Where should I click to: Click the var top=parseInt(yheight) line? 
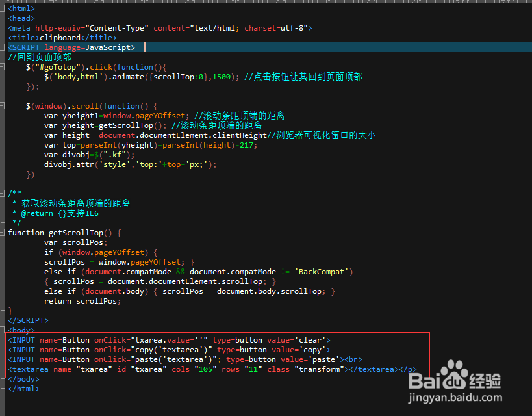(151, 146)
